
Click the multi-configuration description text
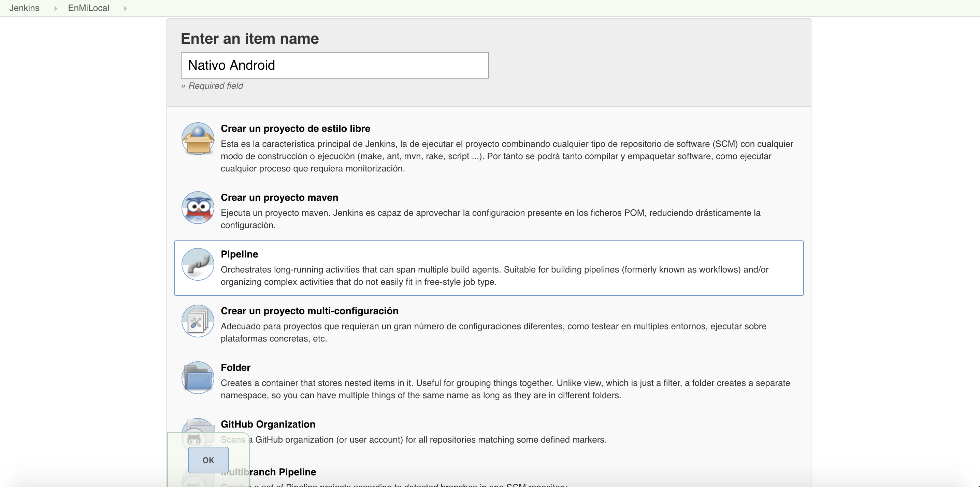[x=493, y=332]
